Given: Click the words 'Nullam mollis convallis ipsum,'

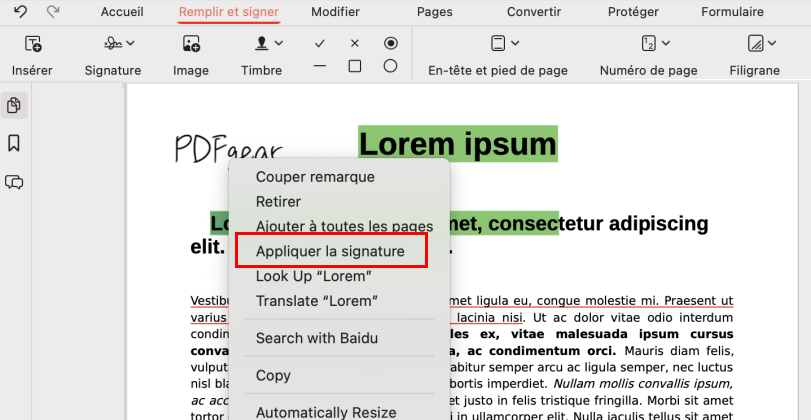Looking at the screenshot, I should (643, 384).
